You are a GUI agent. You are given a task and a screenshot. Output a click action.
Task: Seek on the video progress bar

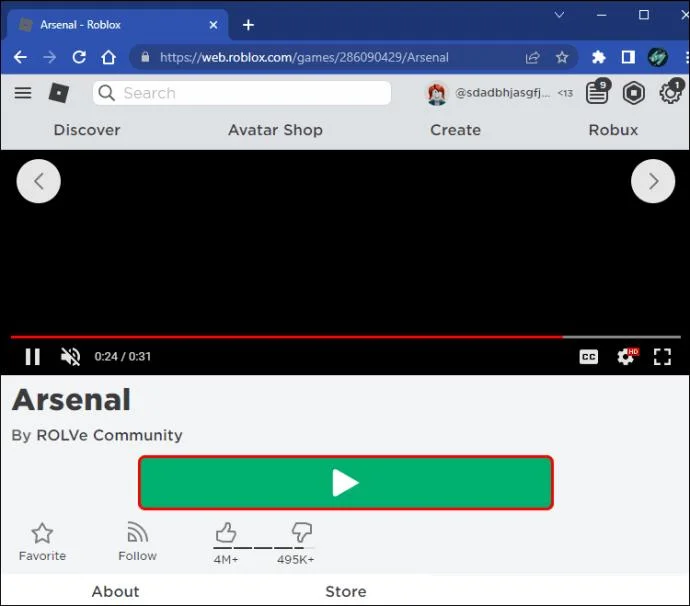click(346, 337)
